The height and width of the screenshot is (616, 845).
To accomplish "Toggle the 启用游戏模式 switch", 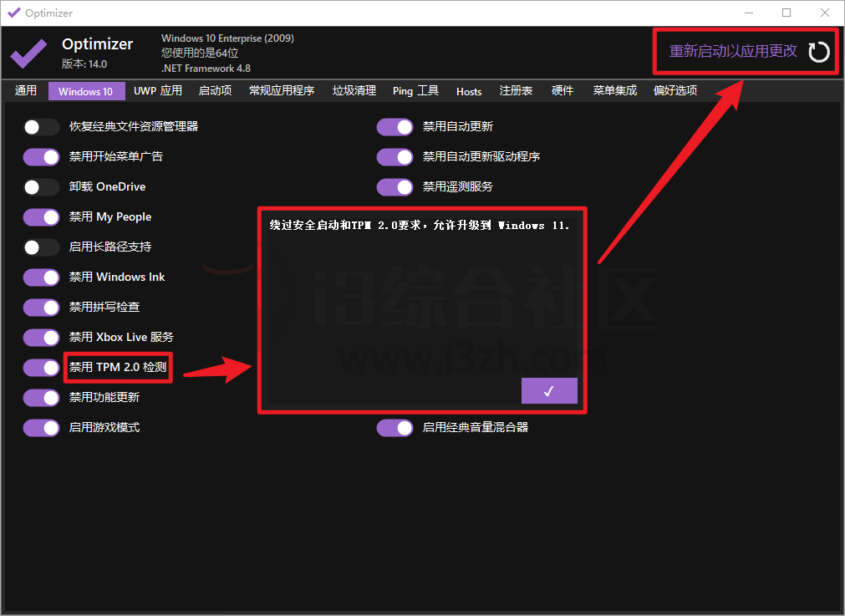I will 41,428.
